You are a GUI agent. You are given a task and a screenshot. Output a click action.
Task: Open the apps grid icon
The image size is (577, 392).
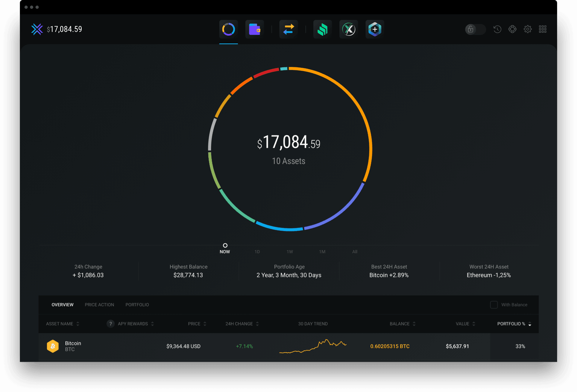pyautogui.click(x=542, y=29)
